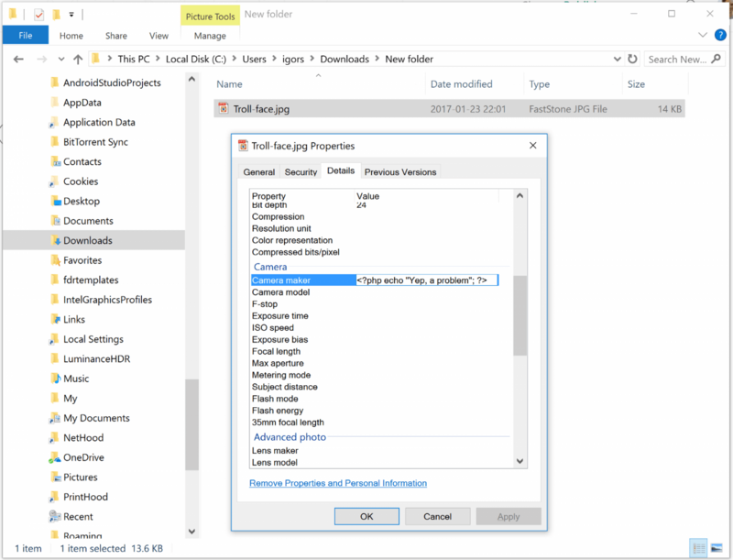This screenshot has width=733, height=560.
Task: Click the back navigation arrow
Action: (17, 59)
